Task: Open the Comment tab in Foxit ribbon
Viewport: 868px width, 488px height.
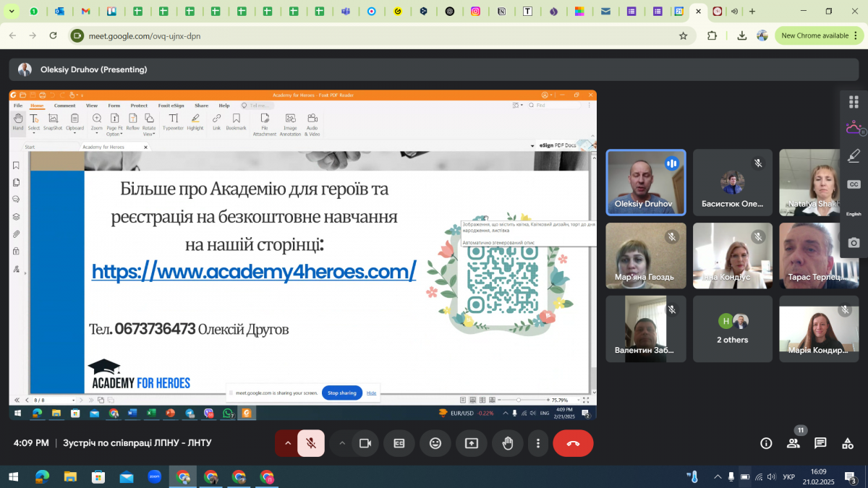Action: (64, 106)
